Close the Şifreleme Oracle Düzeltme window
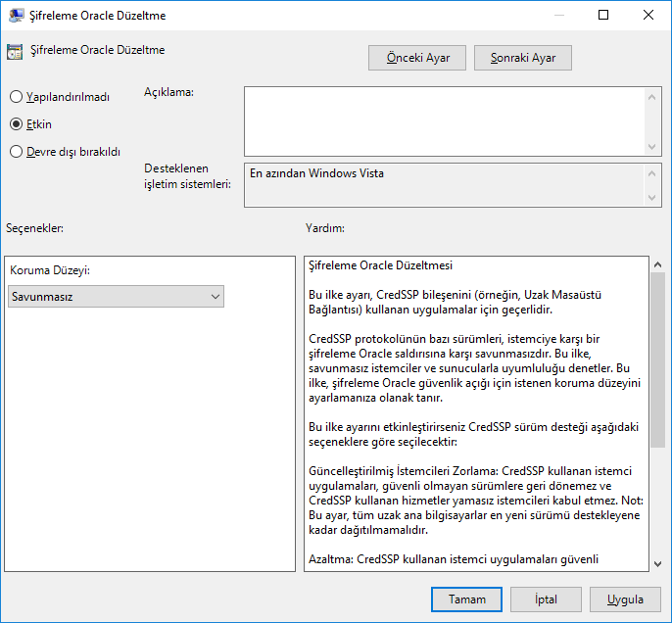 click(648, 15)
